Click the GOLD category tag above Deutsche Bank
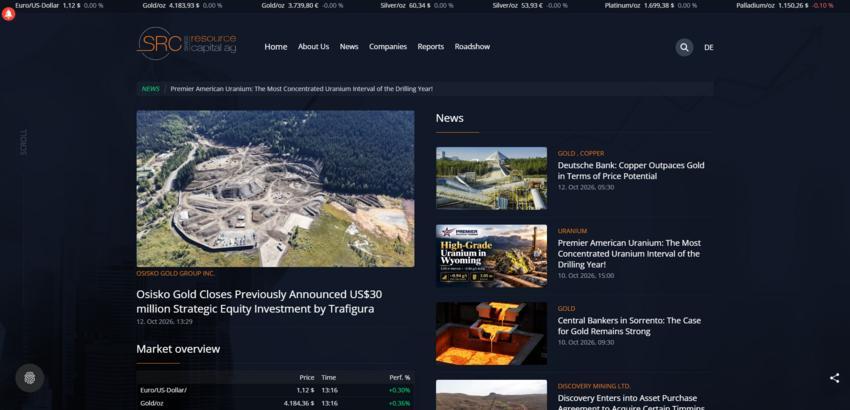This screenshot has height=410, width=850. pyautogui.click(x=566, y=153)
